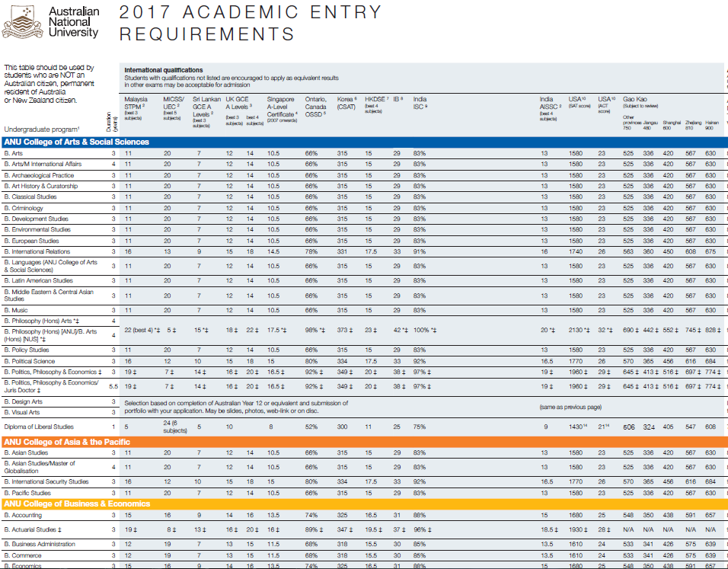Click the 'MICSS/UEC' column header
The height and width of the screenshot is (569, 728).
(174, 108)
